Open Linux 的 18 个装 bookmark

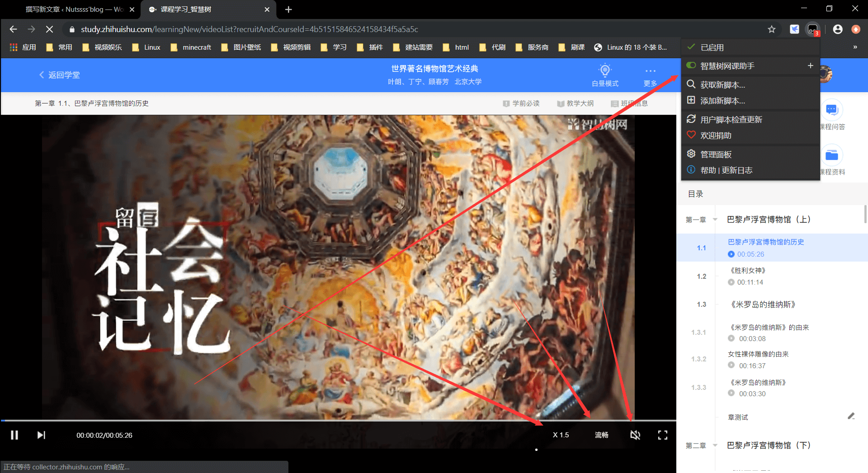(x=631, y=47)
